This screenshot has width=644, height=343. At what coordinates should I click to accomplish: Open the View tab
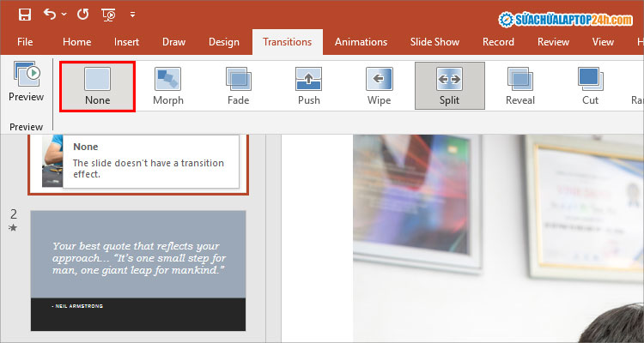603,42
